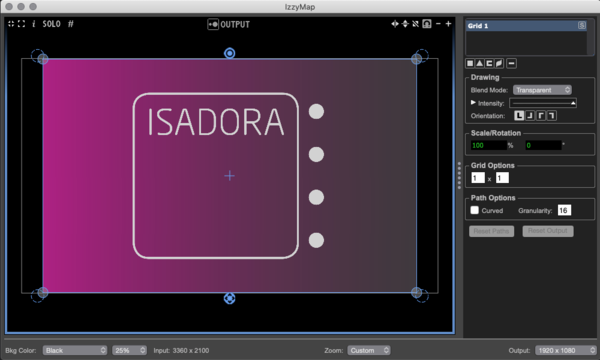Open the Zoom dropdown set to Custom

(x=369, y=350)
